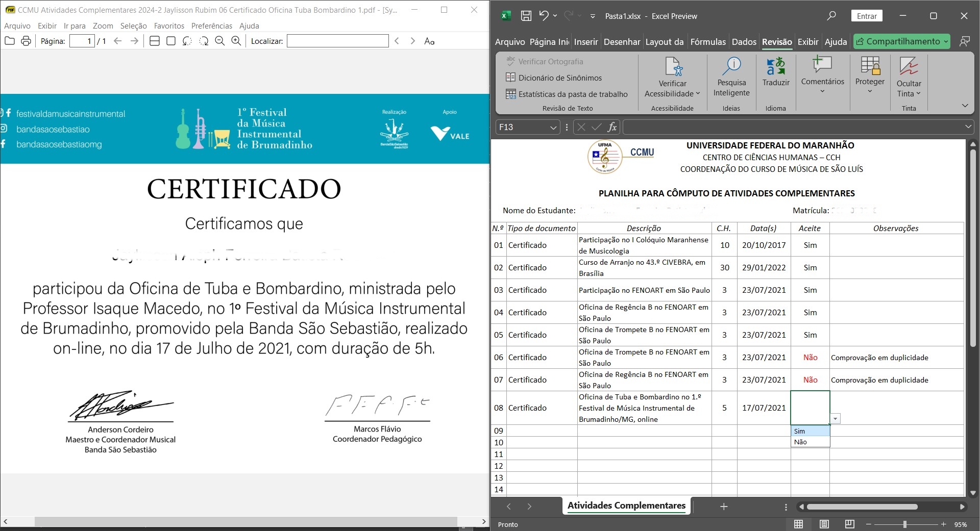Click Verificar Acessibilidade icon

[x=673, y=66]
